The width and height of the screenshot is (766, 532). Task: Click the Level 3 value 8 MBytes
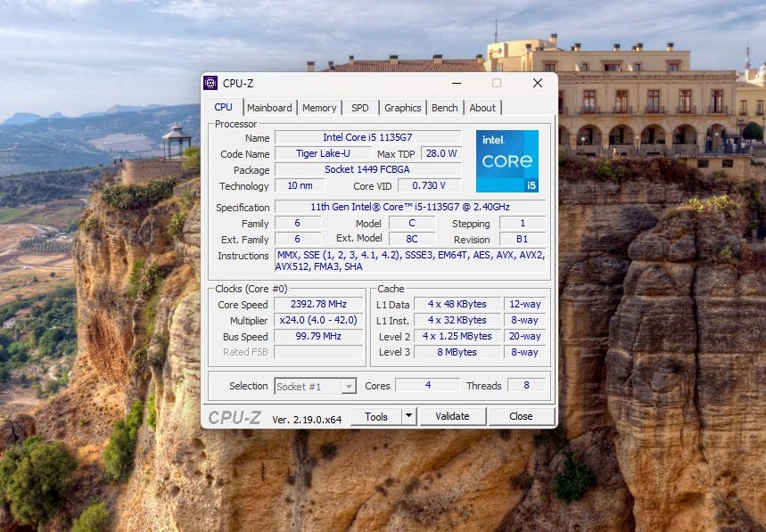(457, 352)
